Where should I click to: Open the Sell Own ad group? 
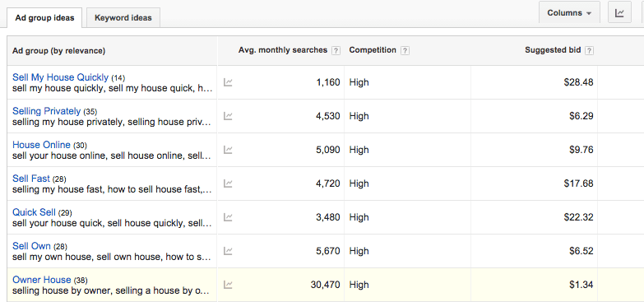pyautogui.click(x=31, y=246)
